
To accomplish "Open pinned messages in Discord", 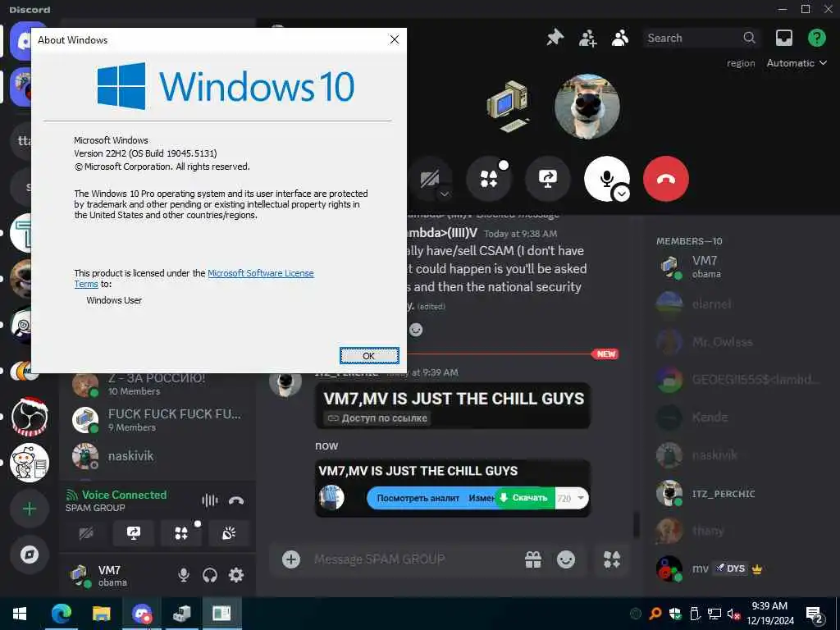I will pos(555,38).
